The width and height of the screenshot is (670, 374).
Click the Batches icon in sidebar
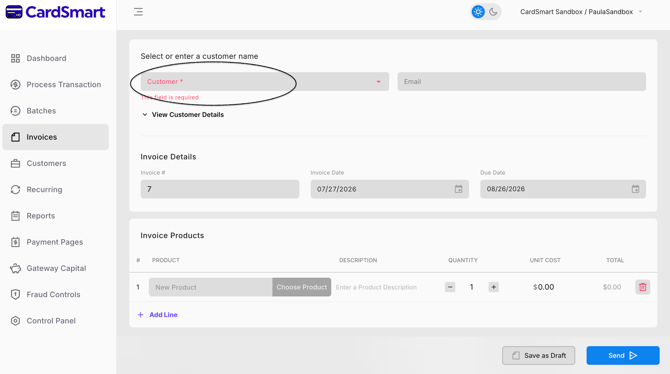click(x=15, y=111)
